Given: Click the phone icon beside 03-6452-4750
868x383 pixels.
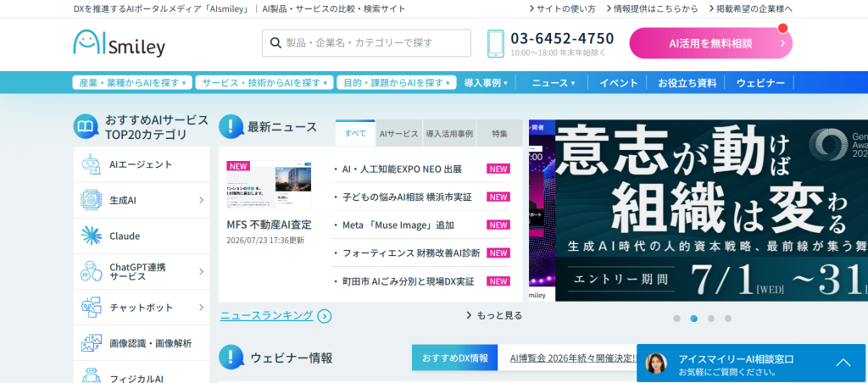Looking at the screenshot, I should point(495,44).
